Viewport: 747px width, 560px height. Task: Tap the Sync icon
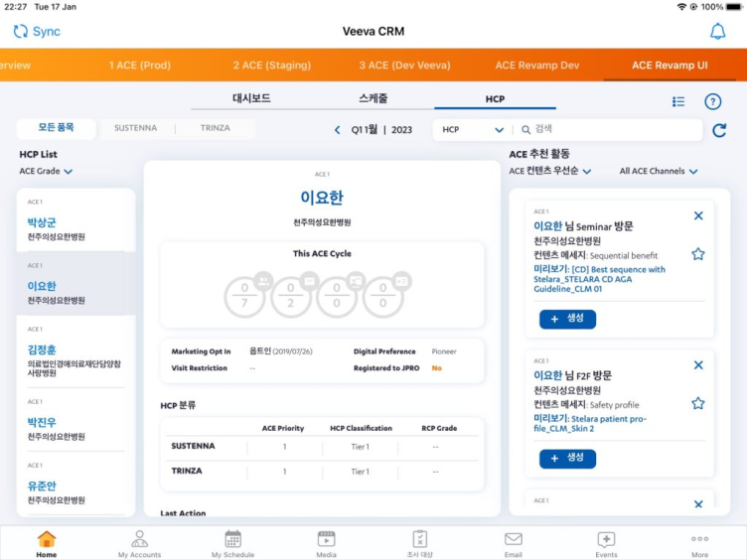21,31
